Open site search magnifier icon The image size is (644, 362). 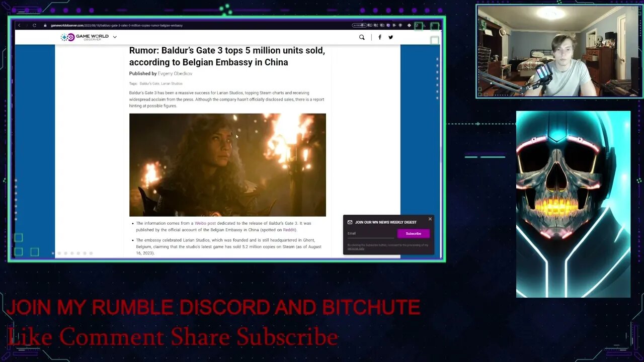click(x=362, y=37)
